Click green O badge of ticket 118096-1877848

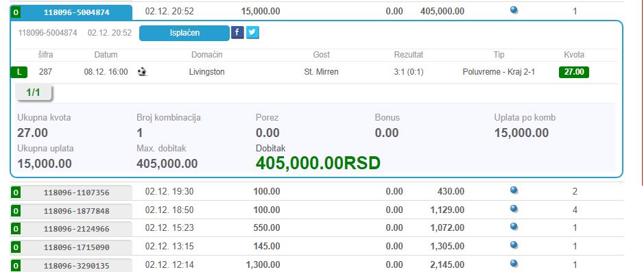click(16, 211)
